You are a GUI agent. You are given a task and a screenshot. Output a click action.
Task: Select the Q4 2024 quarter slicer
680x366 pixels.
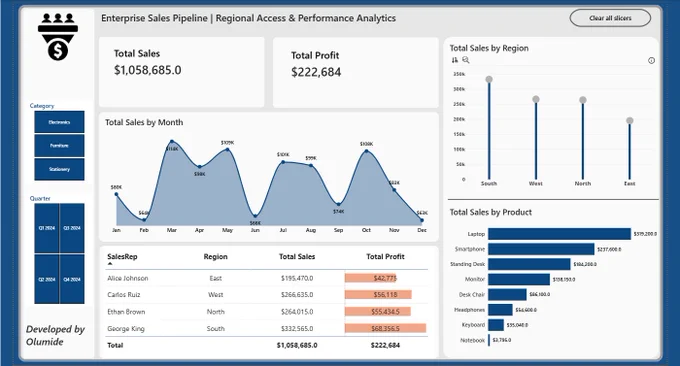click(72, 279)
